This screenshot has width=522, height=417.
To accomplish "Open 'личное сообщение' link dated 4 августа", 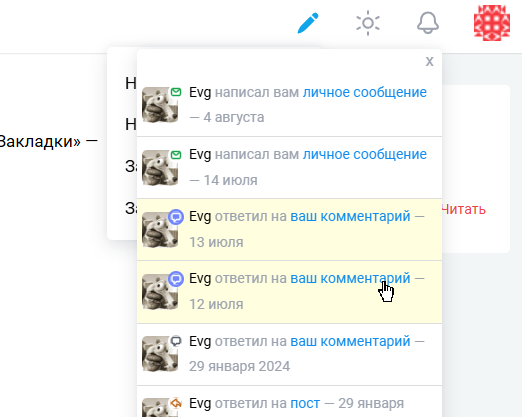I will click(365, 92).
